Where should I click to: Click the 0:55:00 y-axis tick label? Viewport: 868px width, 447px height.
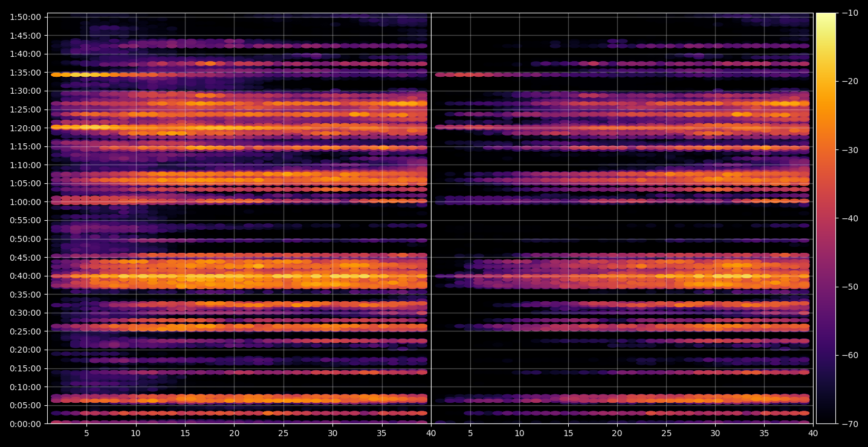tap(26, 220)
